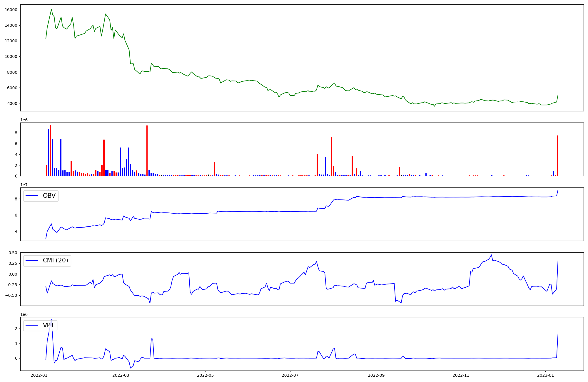
Task: Click the 0.50 tick on CMF axis
Action: (13, 253)
